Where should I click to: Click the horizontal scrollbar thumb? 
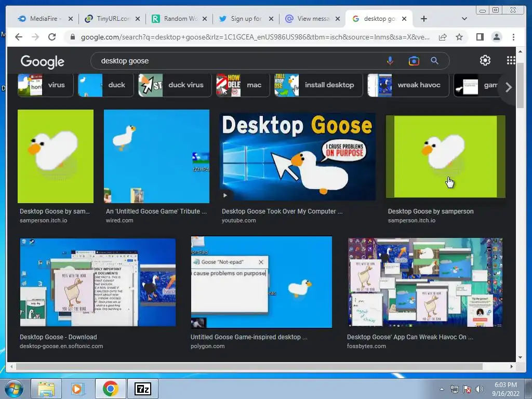pyautogui.click(x=249, y=366)
